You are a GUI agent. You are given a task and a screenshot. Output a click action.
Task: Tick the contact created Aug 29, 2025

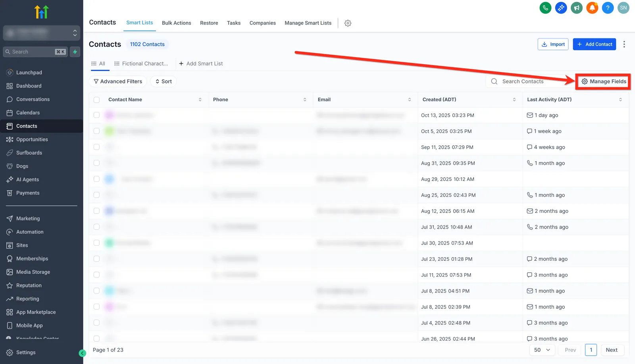pyautogui.click(x=96, y=179)
